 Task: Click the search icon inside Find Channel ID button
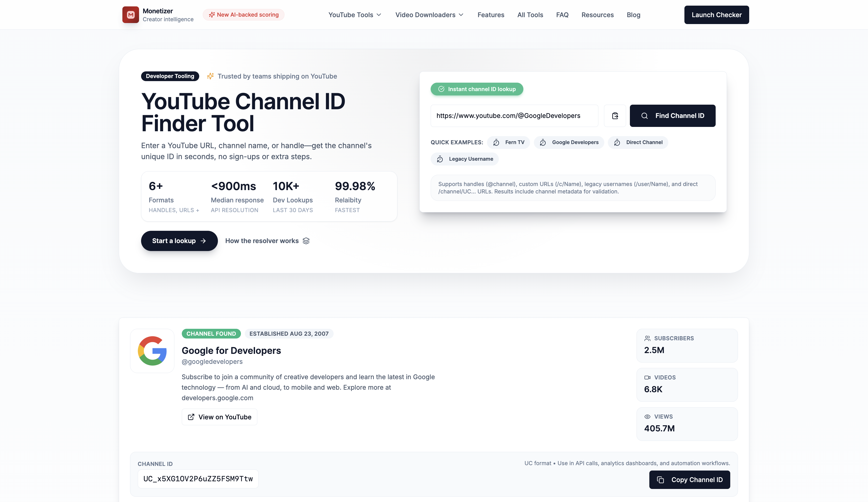coord(645,116)
